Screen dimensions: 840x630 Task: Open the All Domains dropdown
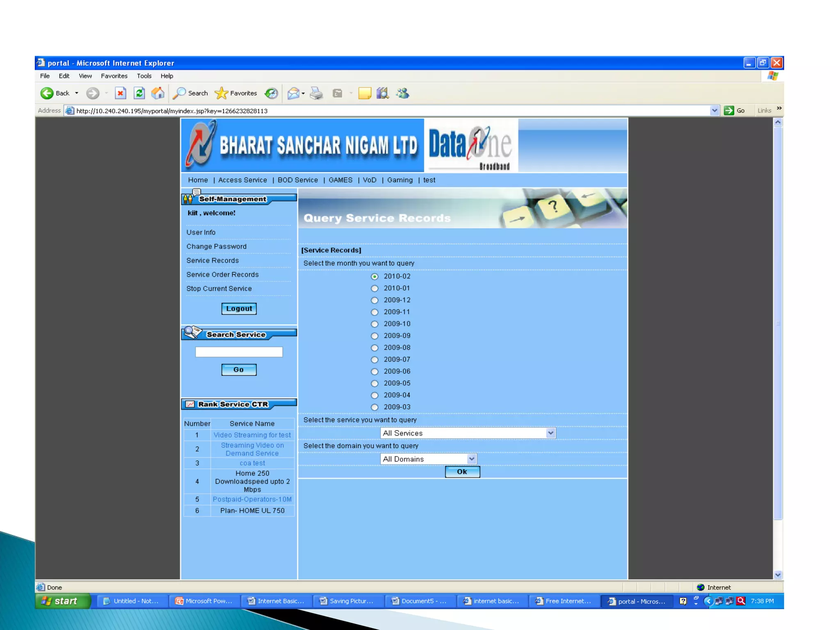472,459
